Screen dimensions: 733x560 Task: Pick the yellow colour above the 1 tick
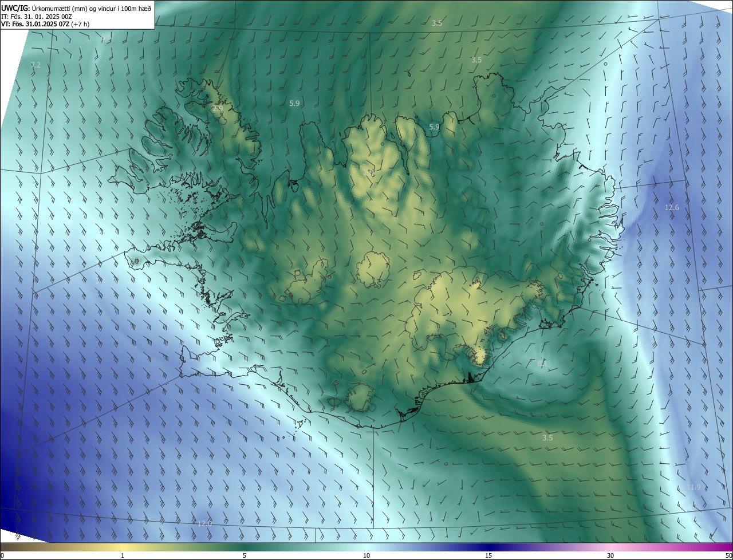[x=123, y=547]
